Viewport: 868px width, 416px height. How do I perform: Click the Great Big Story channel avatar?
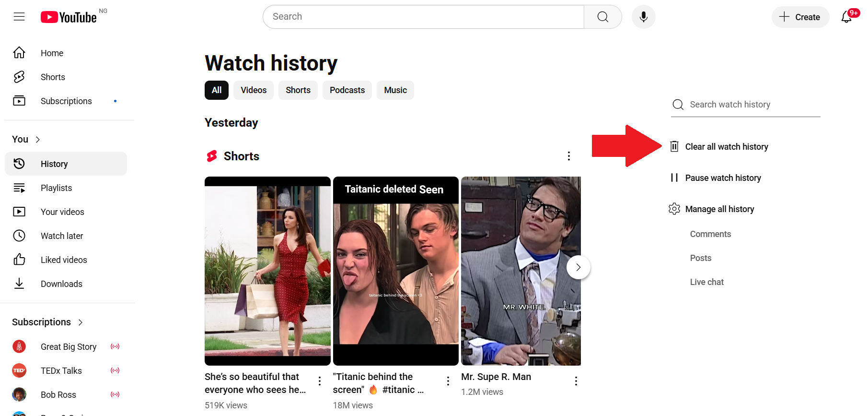tap(19, 346)
